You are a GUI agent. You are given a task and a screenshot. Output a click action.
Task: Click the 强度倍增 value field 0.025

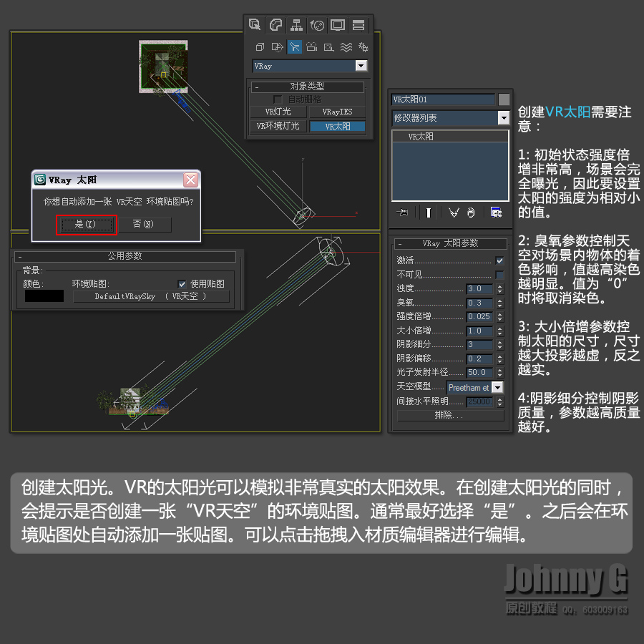[x=479, y=317]
